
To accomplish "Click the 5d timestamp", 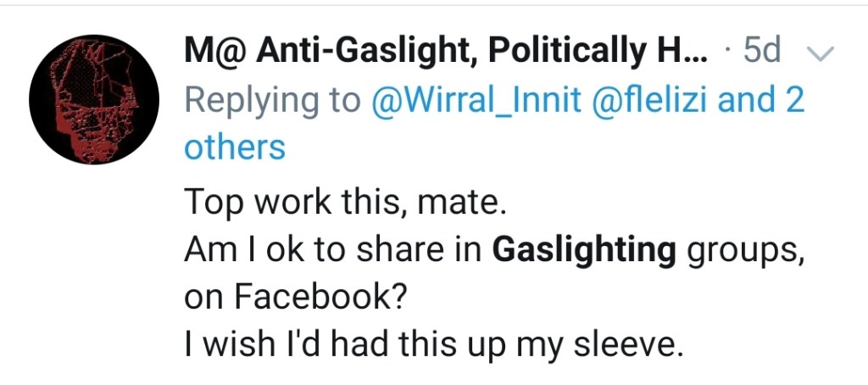I will click(760, 53).
